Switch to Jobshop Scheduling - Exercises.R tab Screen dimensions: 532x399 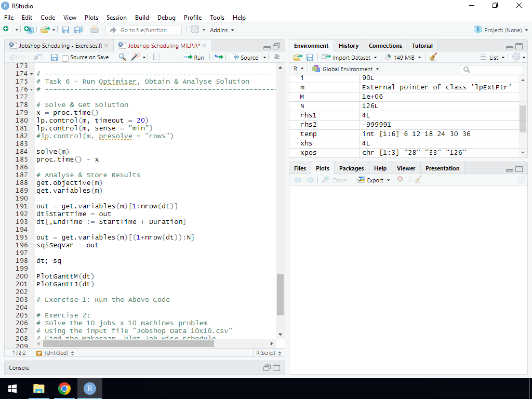pyautogui.click(x=60, y=46)
